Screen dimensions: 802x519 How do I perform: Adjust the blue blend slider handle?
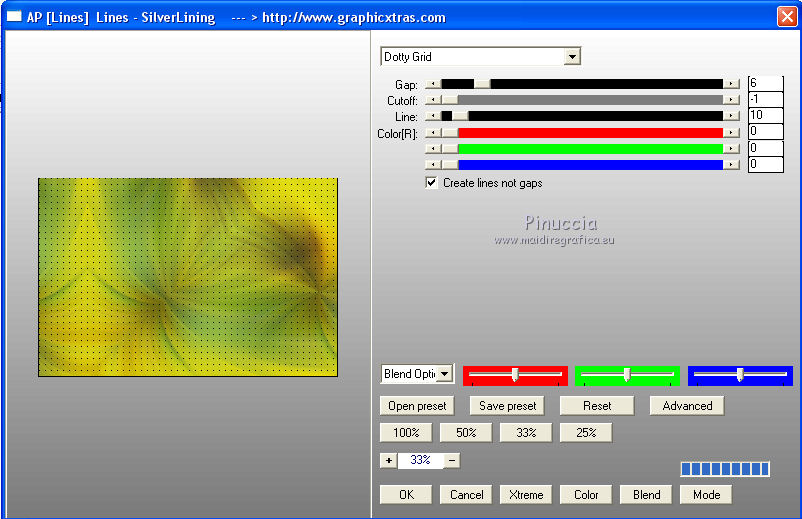[740, 375]
